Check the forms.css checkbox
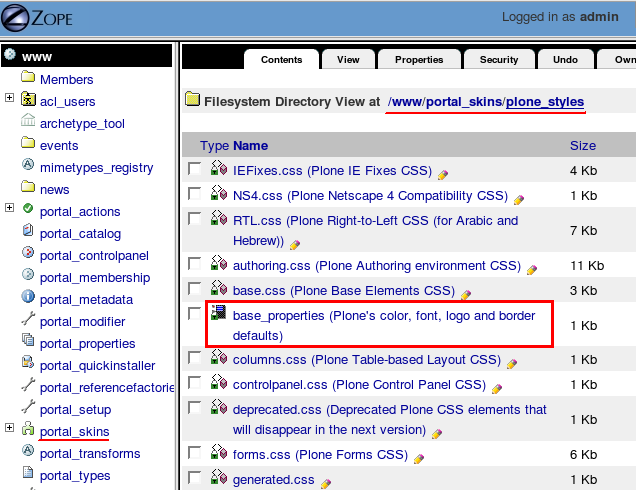This screenshot has width=636, height=490. (x=194, y=452)
